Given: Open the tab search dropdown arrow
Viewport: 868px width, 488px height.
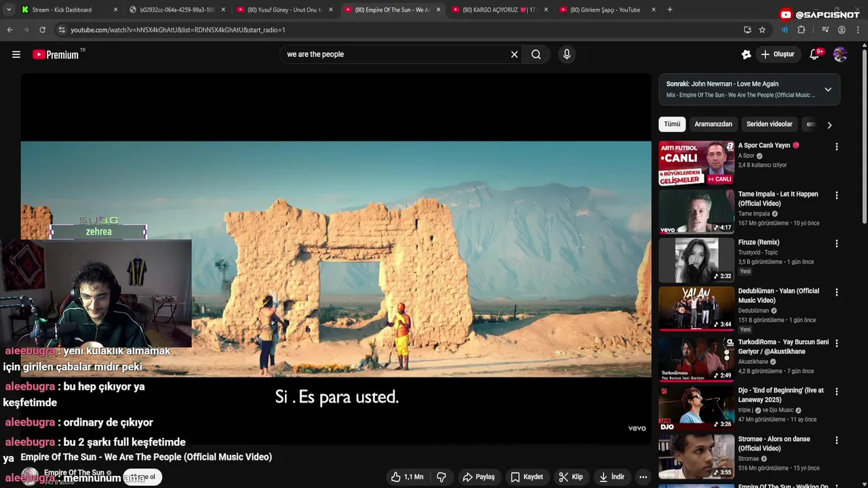Looking at the screenshot, I should click(8, 9).
